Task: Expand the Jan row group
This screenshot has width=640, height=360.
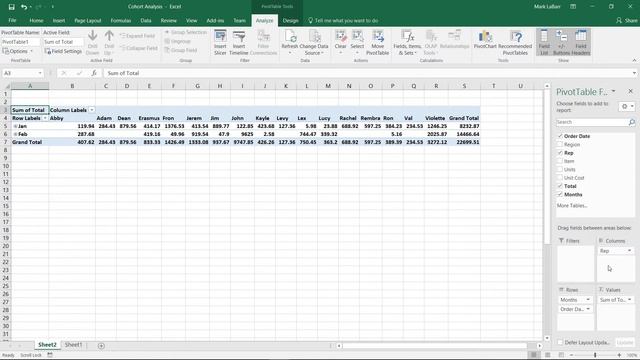Action: 16,126
